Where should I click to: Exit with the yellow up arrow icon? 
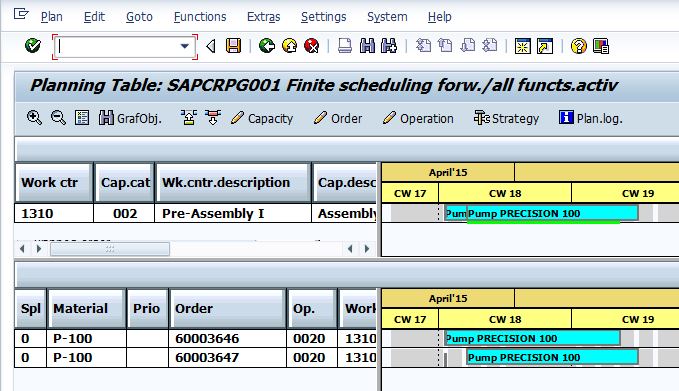coord(289,45)
